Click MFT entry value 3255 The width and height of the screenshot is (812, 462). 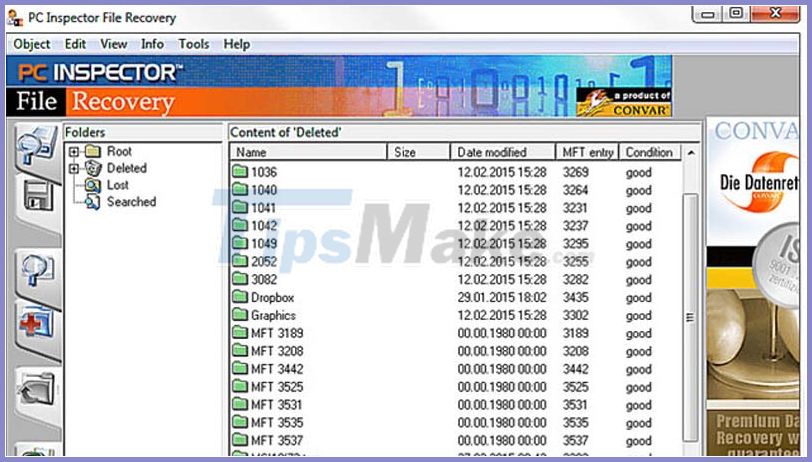[x=575, y=262]
